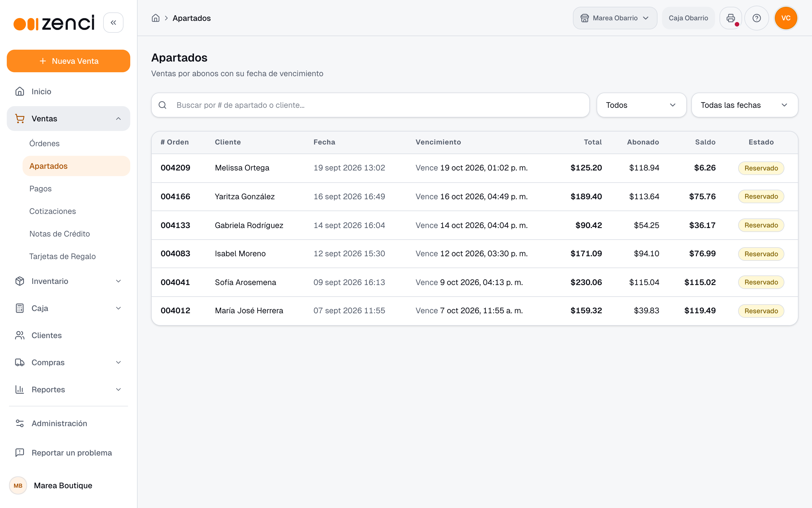This screenshot has width=812, height=508.
Task: Open the help question mark icon
Action: pyautogui.click(x=756, y=18)
